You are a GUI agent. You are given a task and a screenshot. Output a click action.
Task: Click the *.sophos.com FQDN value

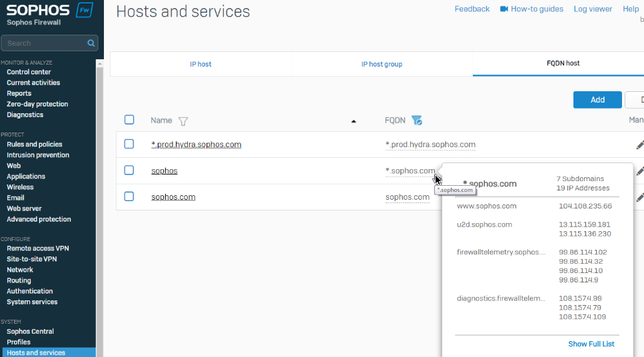(x=410, y=171)
